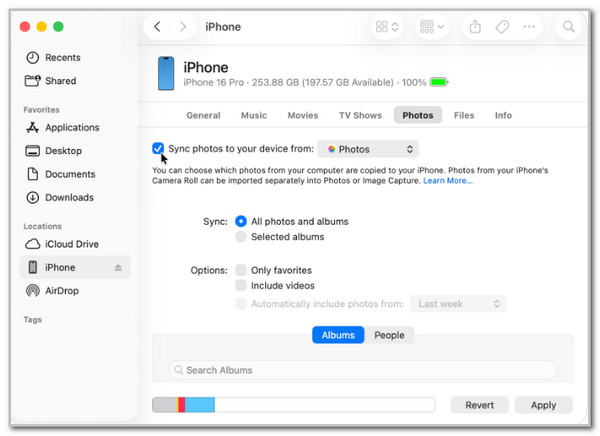This screenshot has height=436, width=600.
Task: Go back with the left chevron
Action: tap(158, 27)
